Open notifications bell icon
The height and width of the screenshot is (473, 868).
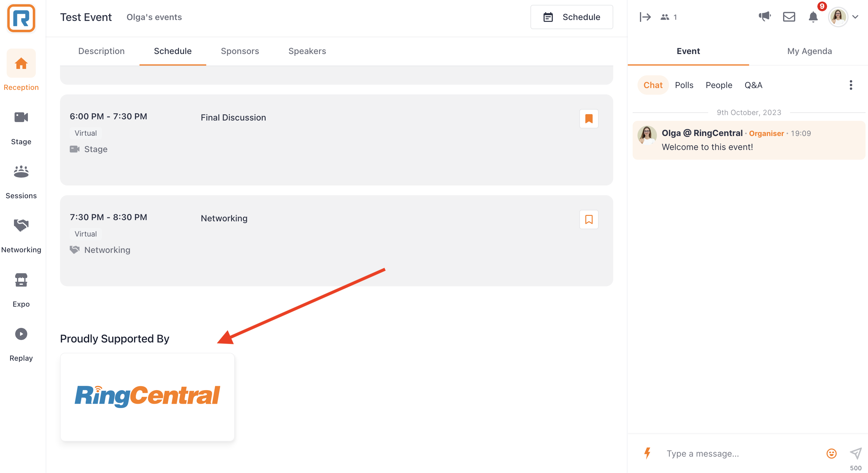click(813, 17)
